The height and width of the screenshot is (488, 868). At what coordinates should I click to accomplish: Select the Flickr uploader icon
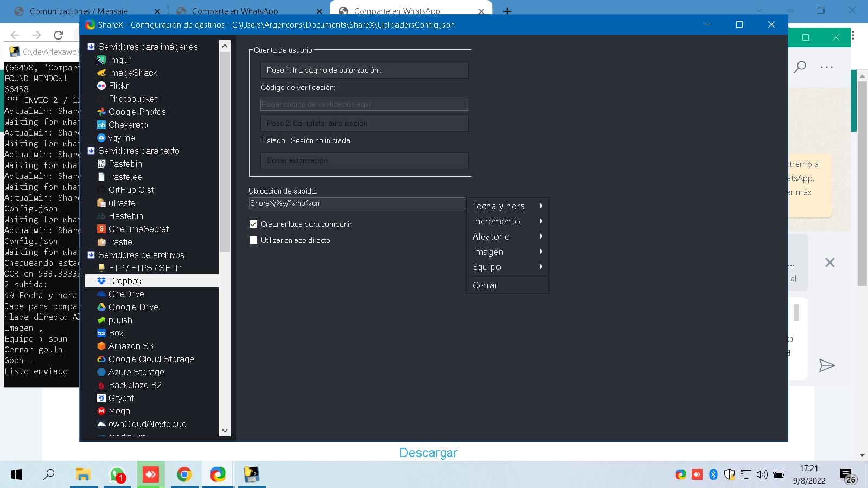(x=101, y=86)
